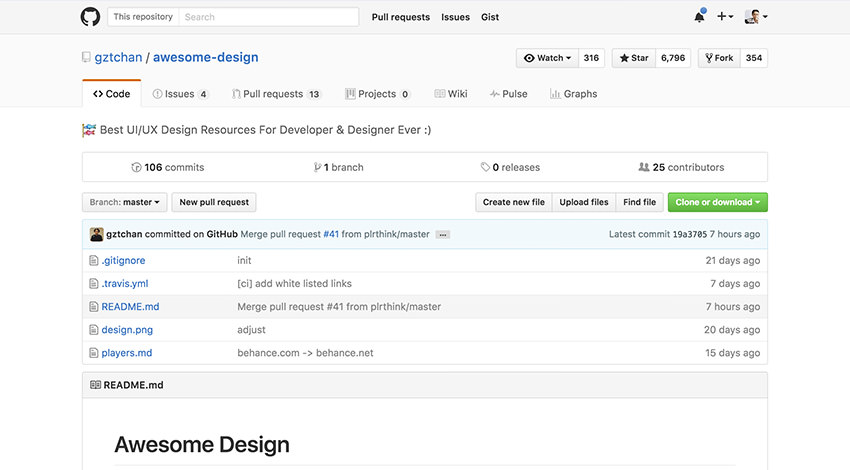Open the awesome-design repository link
This screenshot has height=470, width=850.
tap(205, 57)
